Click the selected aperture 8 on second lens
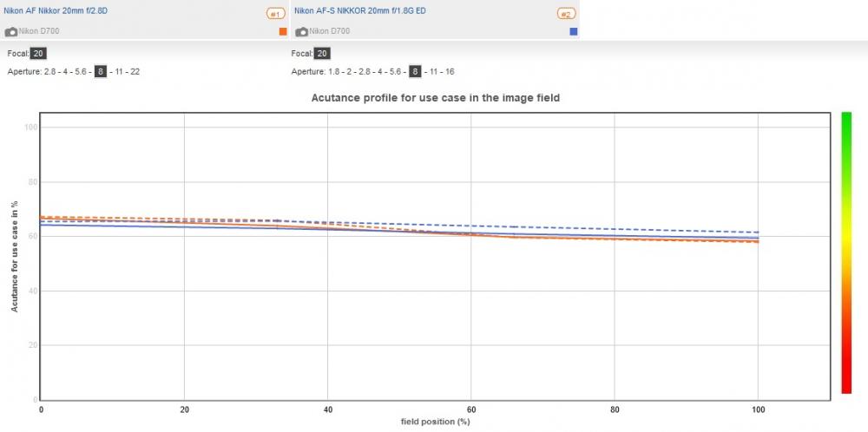The image size is (868, 432). tap(415, 71)
